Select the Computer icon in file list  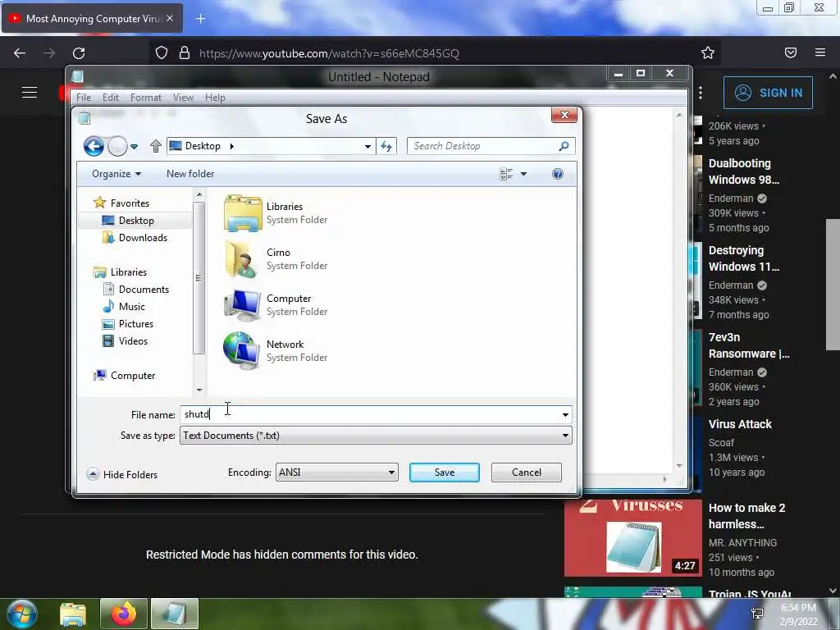[242, 305]
